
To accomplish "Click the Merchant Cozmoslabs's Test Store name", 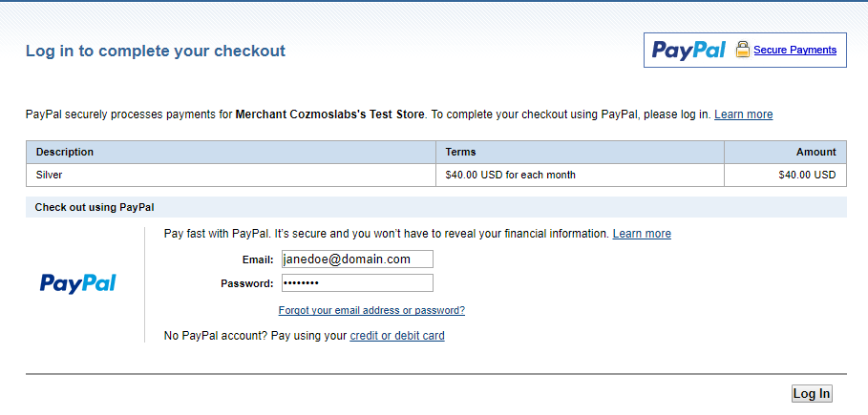I will pos(330,114).
